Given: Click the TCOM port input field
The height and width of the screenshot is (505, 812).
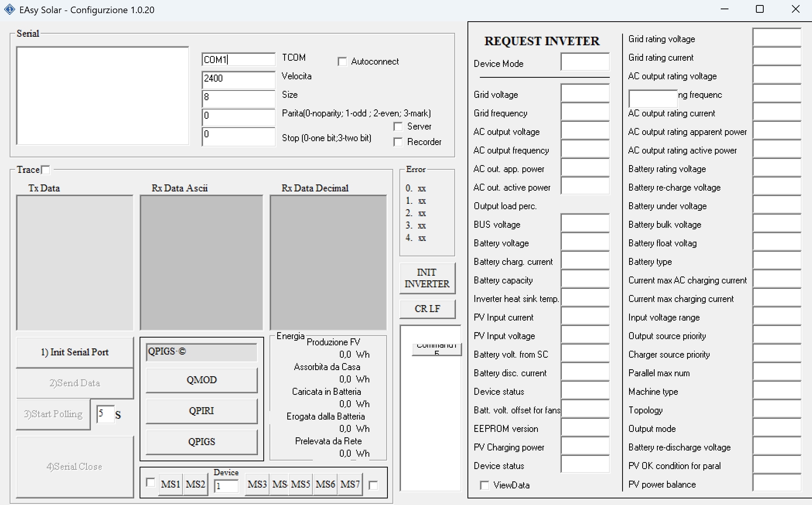Looking at the screenshot, I should pyautogui.click(x=238, y=60).
